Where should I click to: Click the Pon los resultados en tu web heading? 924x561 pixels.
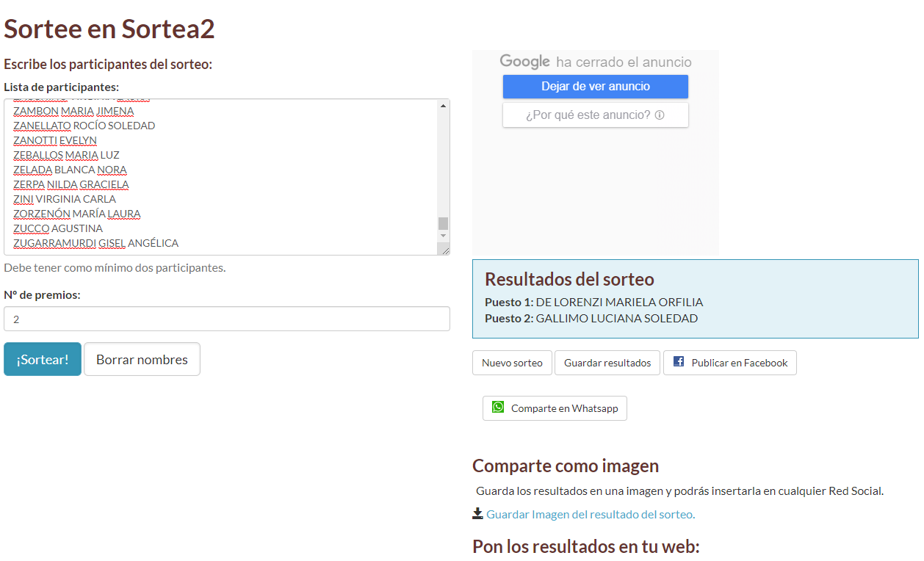(586, 546)
